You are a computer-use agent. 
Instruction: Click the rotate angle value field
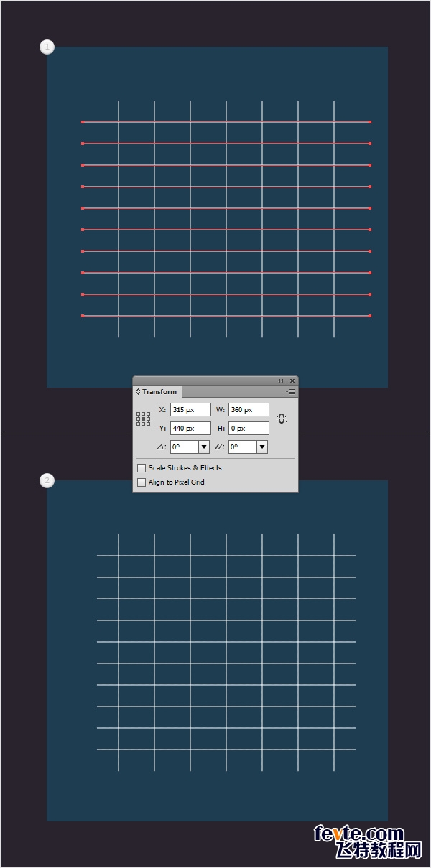pyautogui.click(x=185, y=447)
